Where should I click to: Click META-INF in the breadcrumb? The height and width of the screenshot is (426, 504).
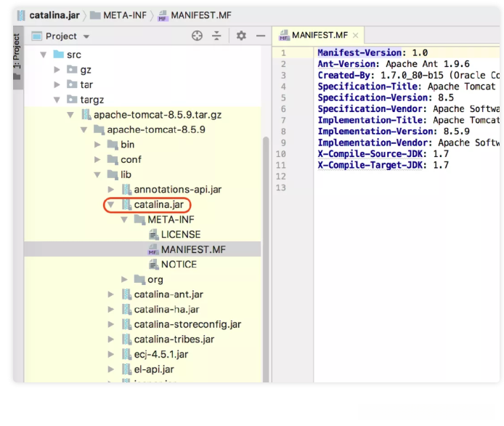coord(125,15)
